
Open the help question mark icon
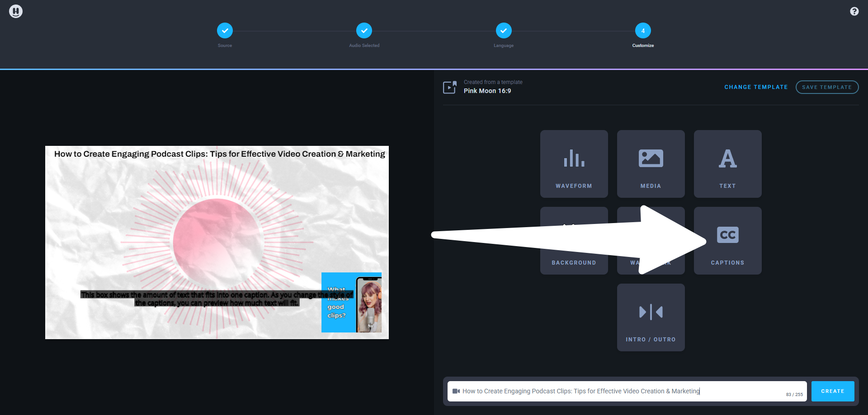854,11
